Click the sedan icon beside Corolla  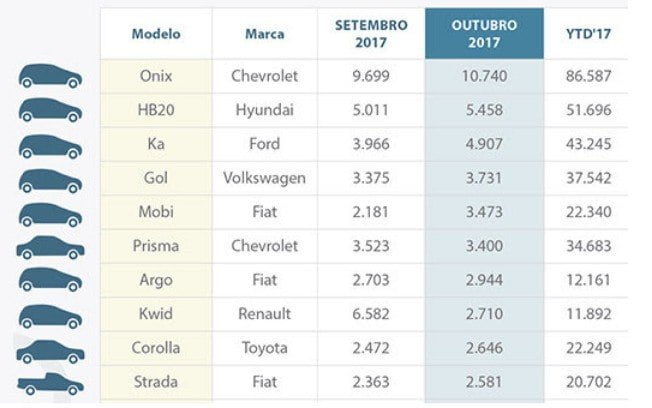tap(50, 352)
